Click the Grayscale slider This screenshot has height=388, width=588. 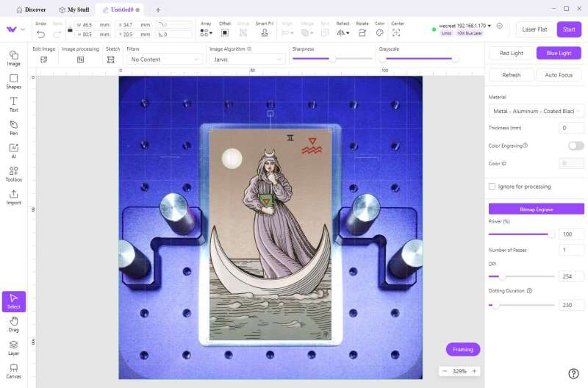click(x=418, y=59)
